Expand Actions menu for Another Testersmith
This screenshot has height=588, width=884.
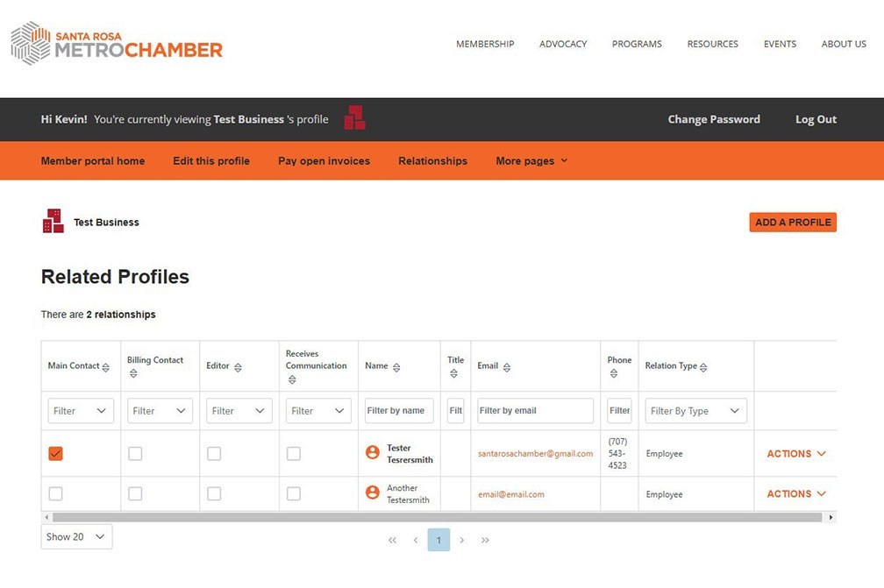point(796,494)
